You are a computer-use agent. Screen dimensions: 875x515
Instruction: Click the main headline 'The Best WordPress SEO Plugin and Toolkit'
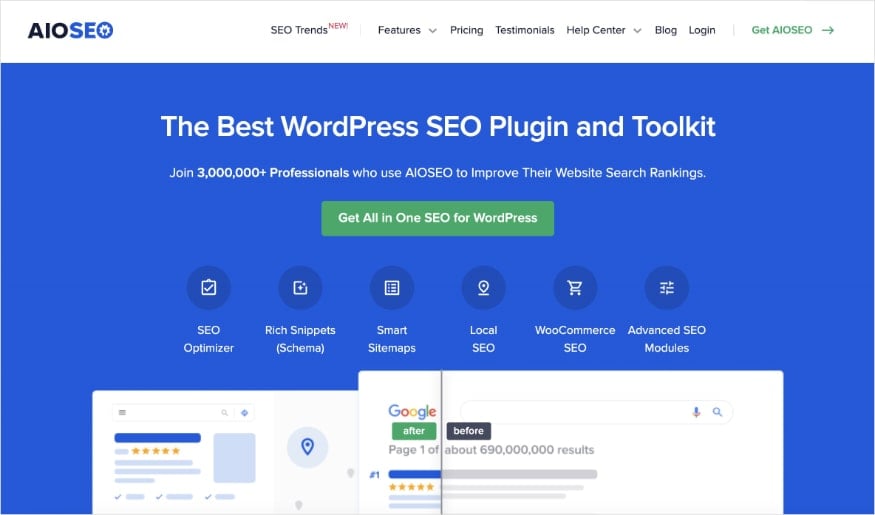[438, 126]
